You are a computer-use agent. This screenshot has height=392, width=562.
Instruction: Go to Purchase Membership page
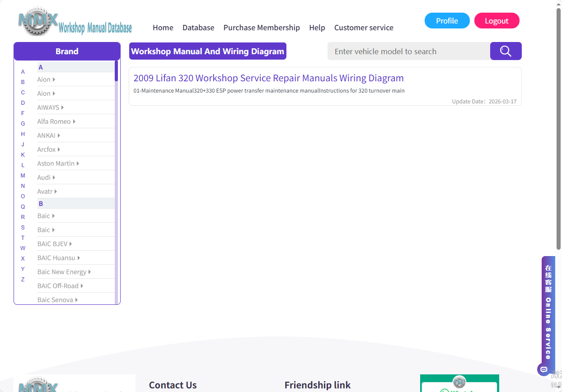point(262,28)
